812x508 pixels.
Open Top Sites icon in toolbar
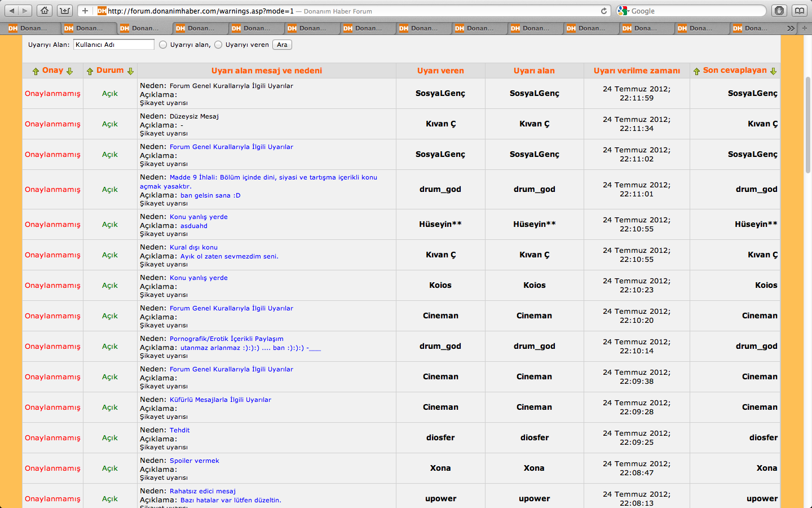65,11
